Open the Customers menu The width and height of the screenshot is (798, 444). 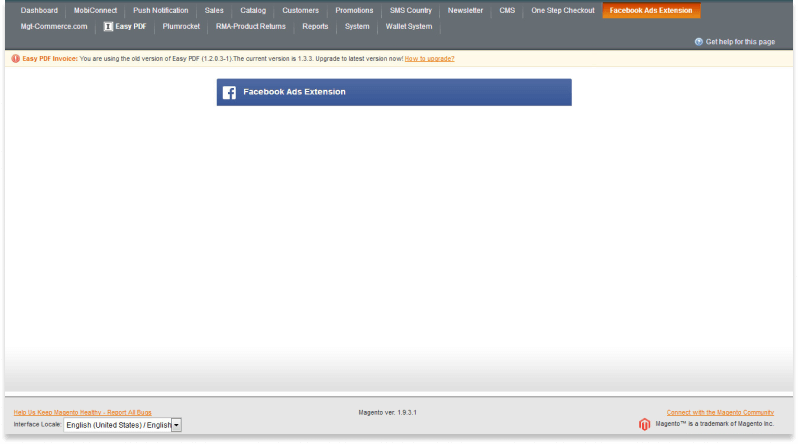coord(300,10)
